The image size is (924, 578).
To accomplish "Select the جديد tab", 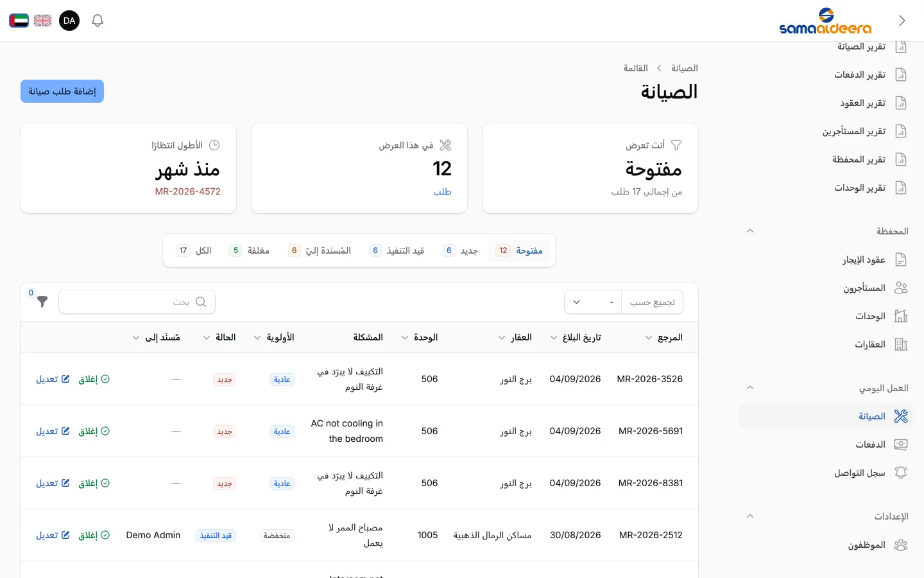I will click(460, 250).
